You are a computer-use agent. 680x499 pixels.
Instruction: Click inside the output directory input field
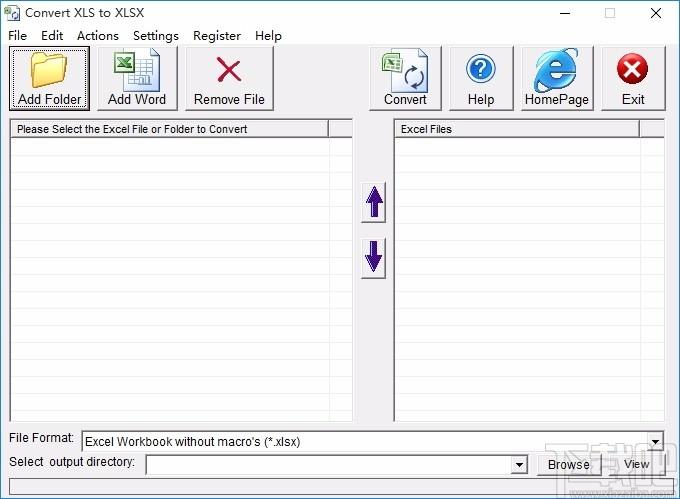[x=329, y=465]
